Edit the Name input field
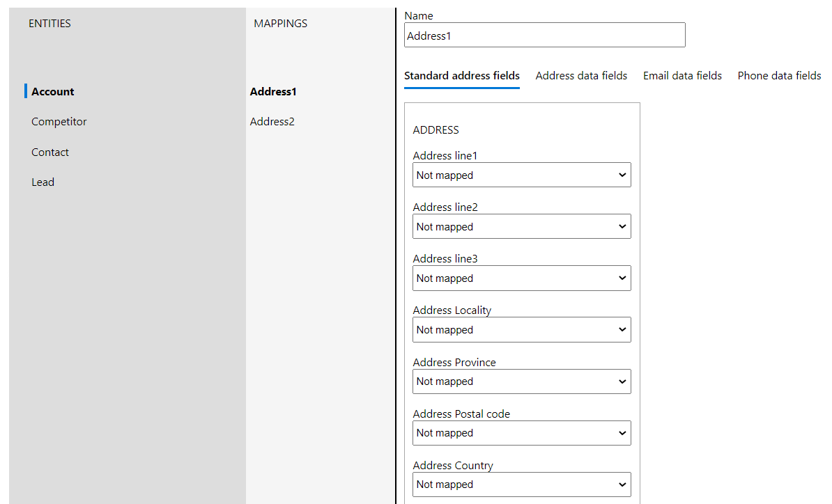The width and height of the screenshot is (832, 504). coord(544,35)
